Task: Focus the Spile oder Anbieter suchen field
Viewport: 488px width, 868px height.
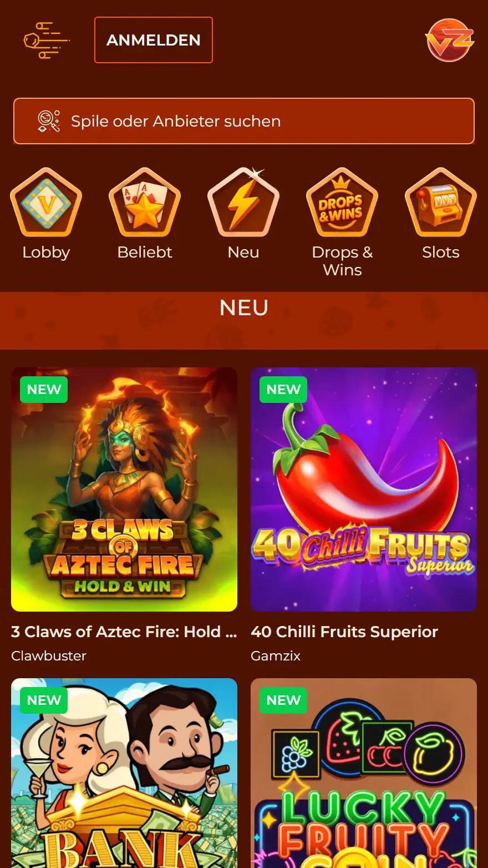Action: (x=244, y=121)
